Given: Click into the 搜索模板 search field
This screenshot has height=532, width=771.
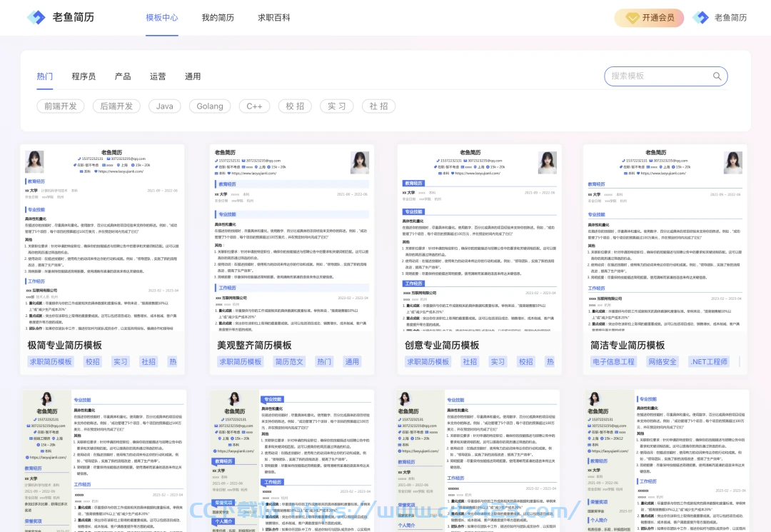Looking at the screenshot, I should [x=666, y=76].
